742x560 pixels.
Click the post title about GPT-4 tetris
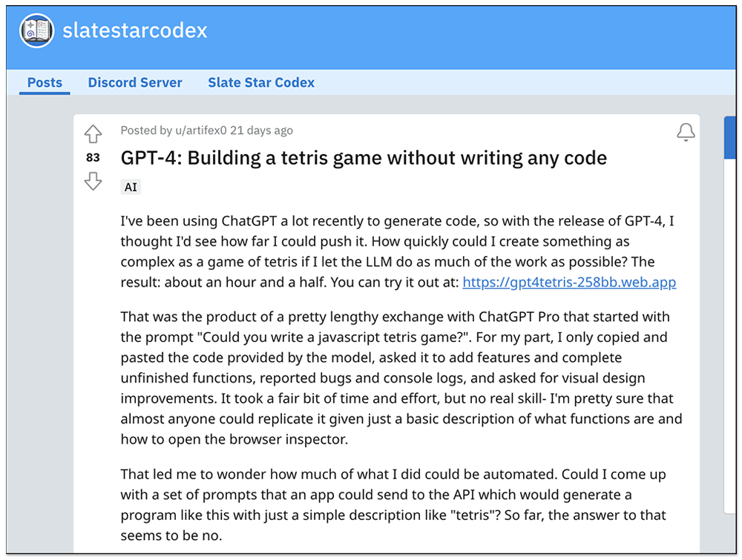(364, 158)
